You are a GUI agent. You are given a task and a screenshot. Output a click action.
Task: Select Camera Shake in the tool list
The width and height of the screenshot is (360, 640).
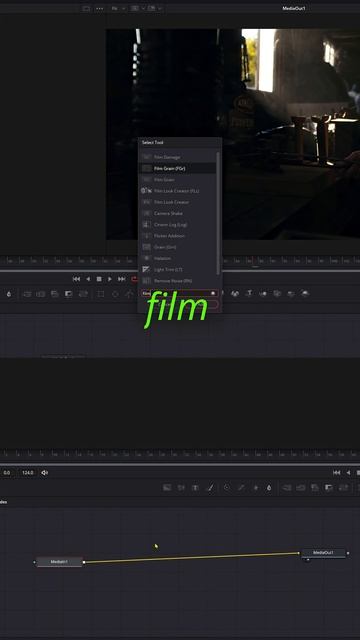[x=178, y=213]
